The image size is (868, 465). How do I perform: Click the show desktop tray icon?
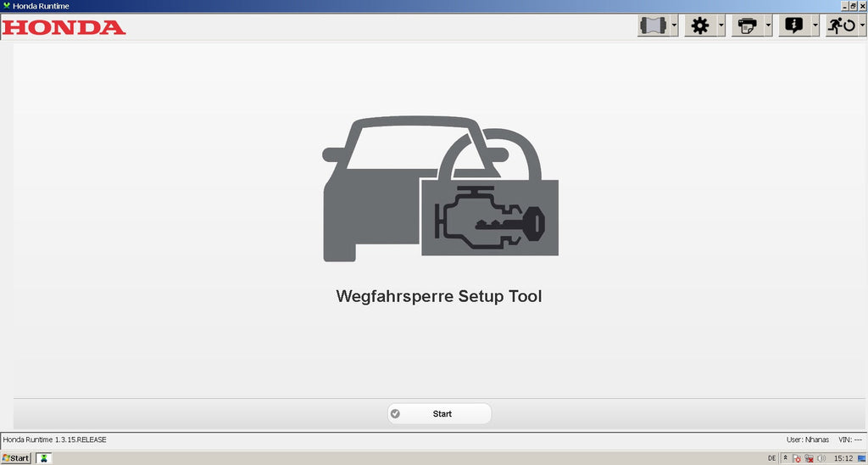click(x=861, y=458)
